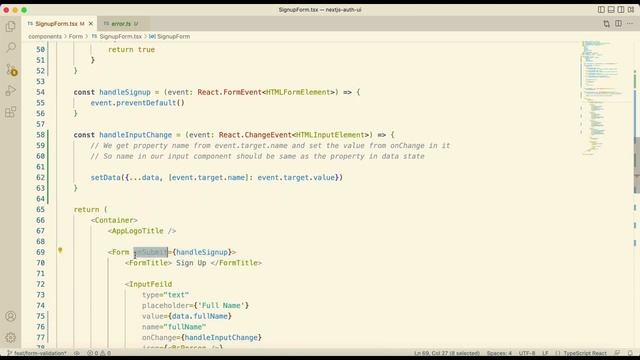This screenshot has width=640, height=360.
Task: Click type="text" attribute on line 73
Action: [x=165, y=295]
